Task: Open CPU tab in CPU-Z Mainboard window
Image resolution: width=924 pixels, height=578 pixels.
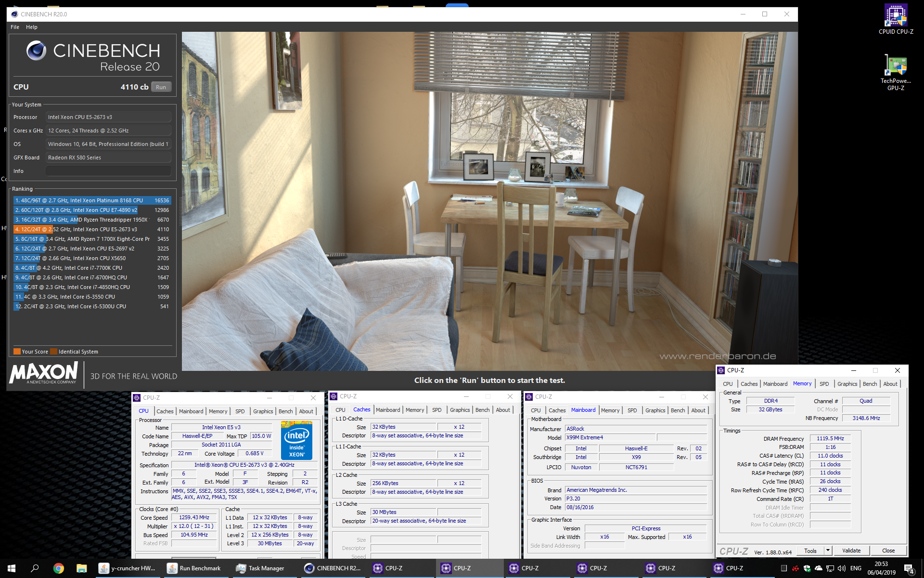Action: tap(536, 410)
